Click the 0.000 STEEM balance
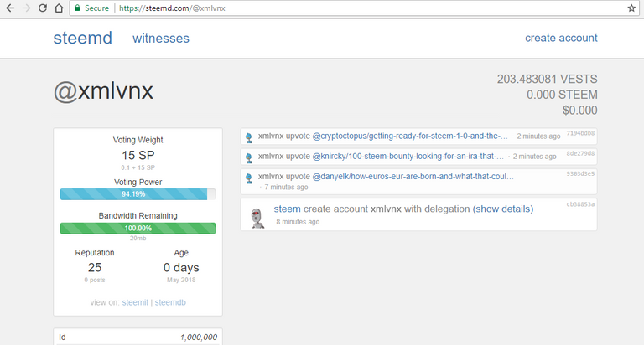Image resolution: width=644 pixels, height=345 pixels. click(x=562, y=95)
